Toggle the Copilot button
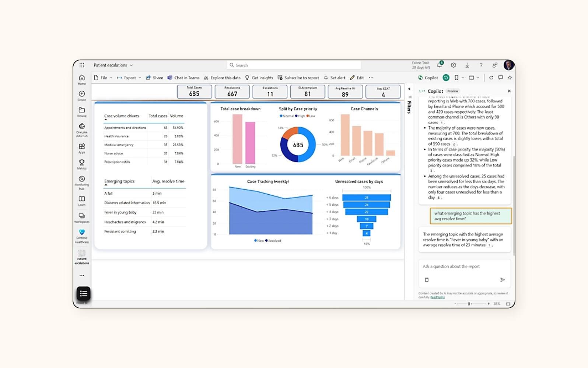This screenshot has width=588, height=368. coord(428,78)
